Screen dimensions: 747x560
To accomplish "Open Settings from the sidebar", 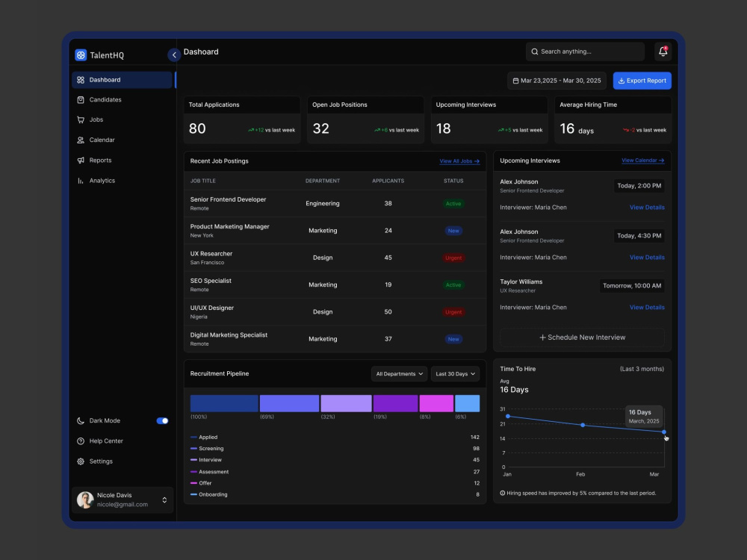I will pos(122,461).
